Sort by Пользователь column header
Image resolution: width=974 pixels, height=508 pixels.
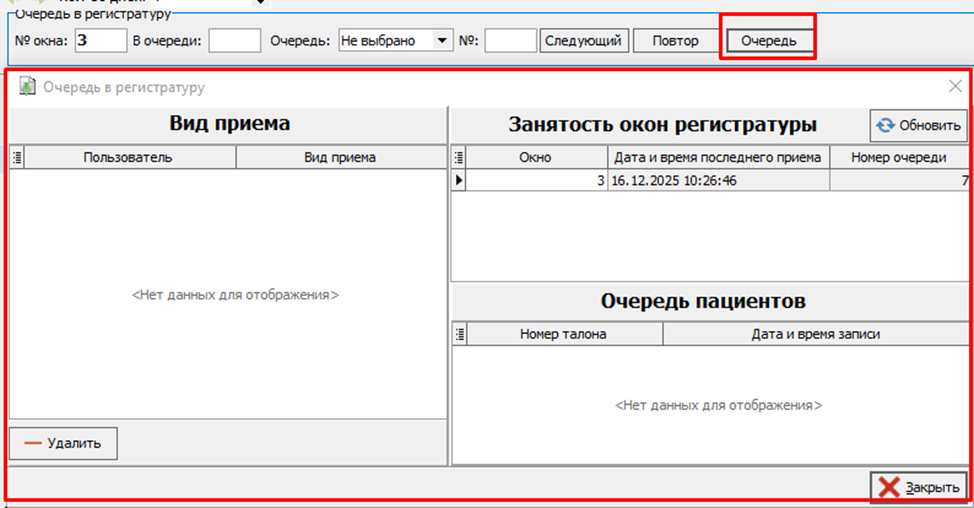click(x=128, y=157)
